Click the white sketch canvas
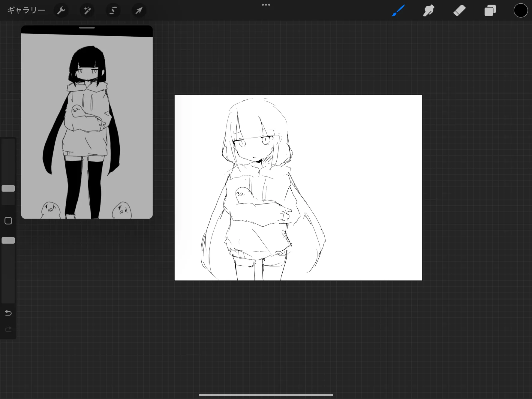532x399 pixels. 298,188
